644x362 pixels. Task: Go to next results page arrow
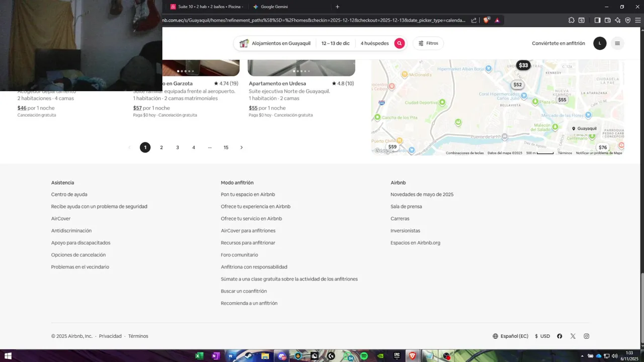coord(242,147)
